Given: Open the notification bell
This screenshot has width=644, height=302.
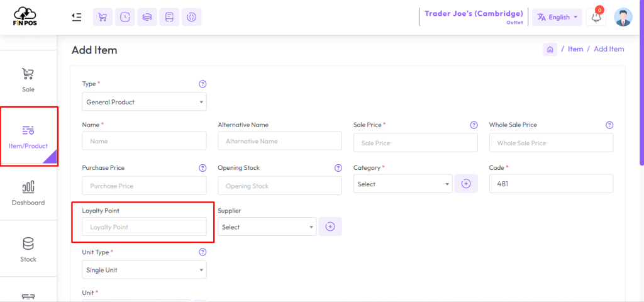Looking at the screenshot, I should (596, 17).
